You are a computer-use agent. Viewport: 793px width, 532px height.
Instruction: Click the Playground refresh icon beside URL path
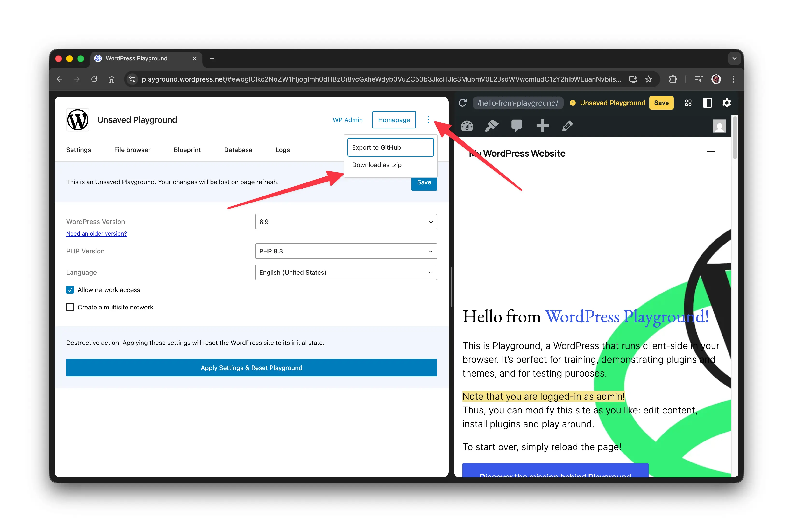click(462, 103)
